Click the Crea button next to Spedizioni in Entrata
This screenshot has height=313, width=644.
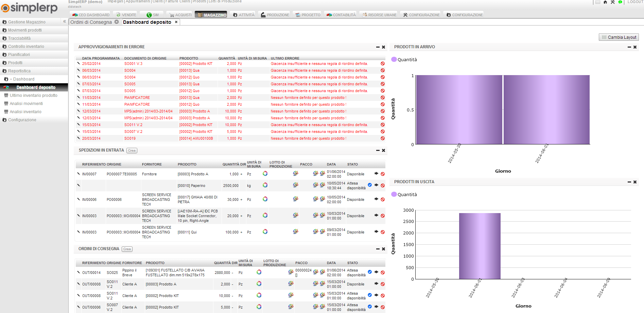coord(132,150)
